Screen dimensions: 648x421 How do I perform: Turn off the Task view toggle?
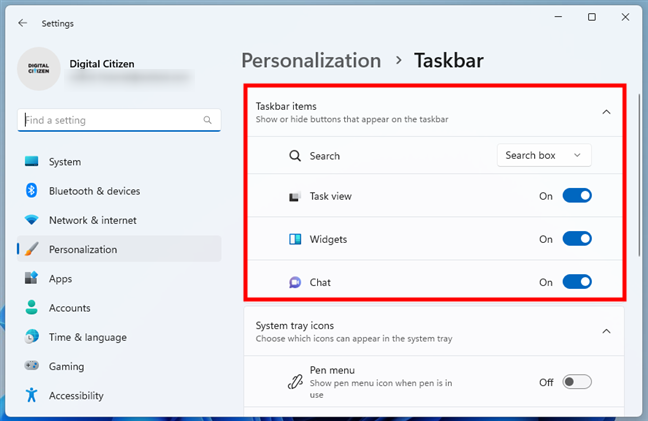(577, 195)
